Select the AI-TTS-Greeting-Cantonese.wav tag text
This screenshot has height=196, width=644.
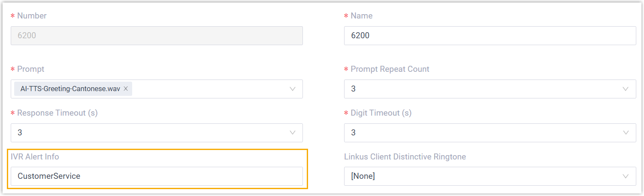click(x=70, y=89)
